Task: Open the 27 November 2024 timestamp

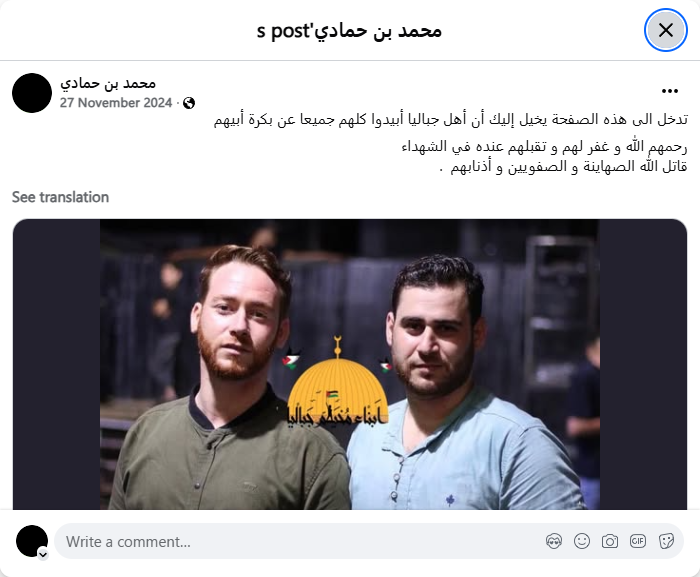Action: [x=116, y=103]
